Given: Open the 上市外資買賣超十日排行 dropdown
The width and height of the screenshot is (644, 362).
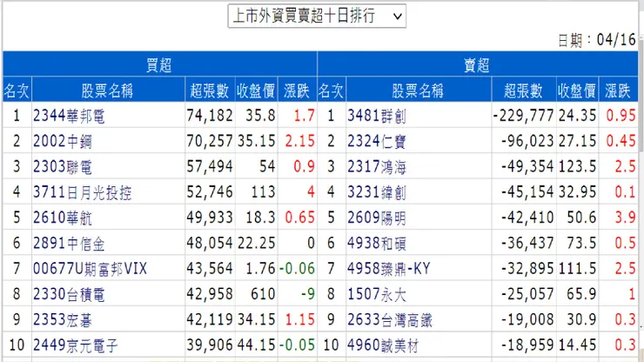Looking at the screenshot, I should coord(317,16).
